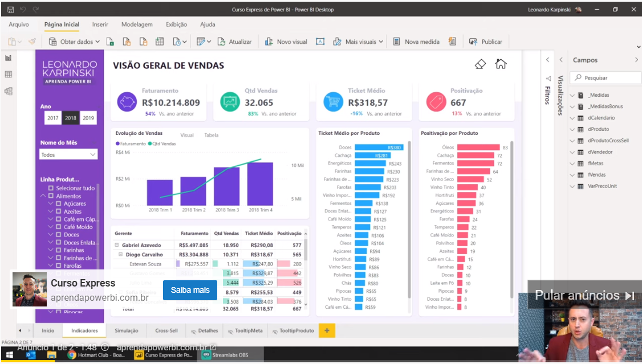Click the Undo arrow in title bar

click(23, 10)
